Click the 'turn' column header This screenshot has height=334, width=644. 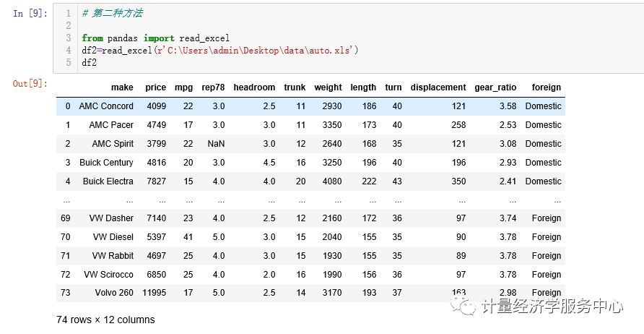(x=393, y=87)
